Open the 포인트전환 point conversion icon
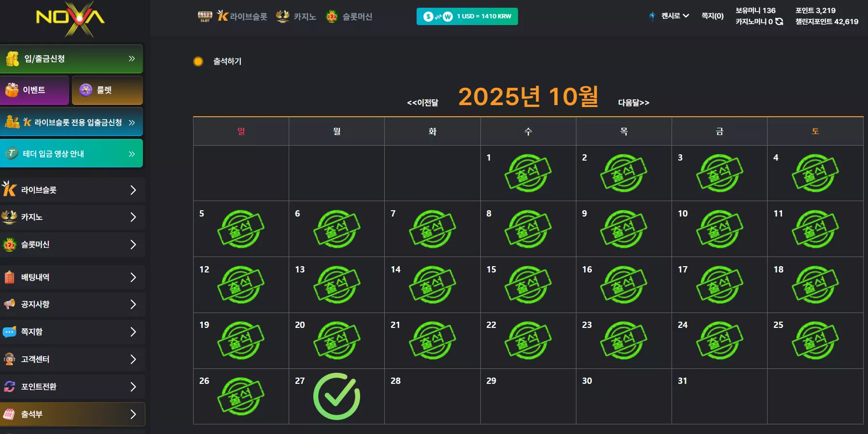Image resolution: width=868 pixels, height=434 pixels. [x=10, y=387]
